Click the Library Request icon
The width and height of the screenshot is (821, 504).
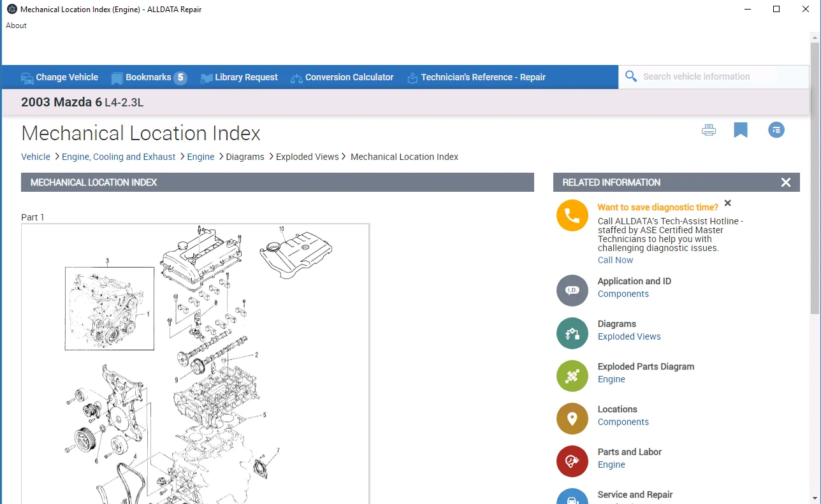207,78
